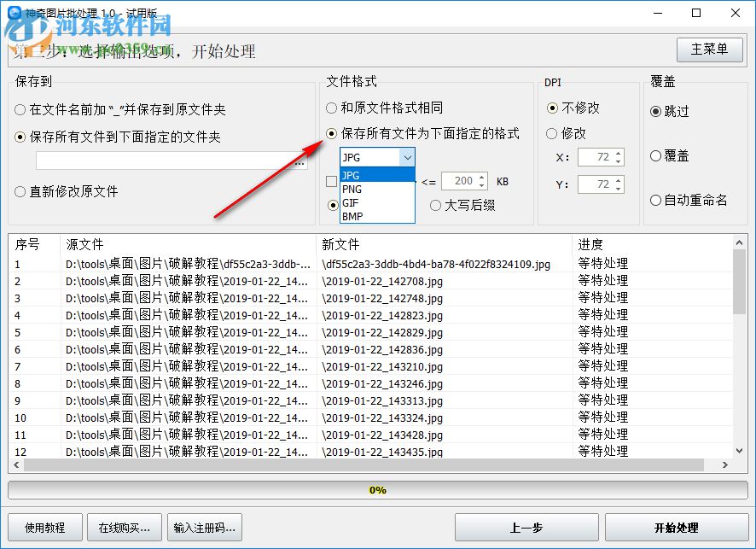This screenshot has height=549, width=756.
Task: Select row with 2019-01-22_142836.jpg
Action: tap(370, 349)
